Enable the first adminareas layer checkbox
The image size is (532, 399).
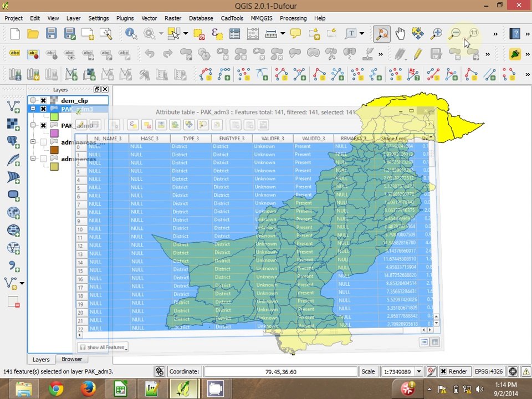(x=43, y=142)
